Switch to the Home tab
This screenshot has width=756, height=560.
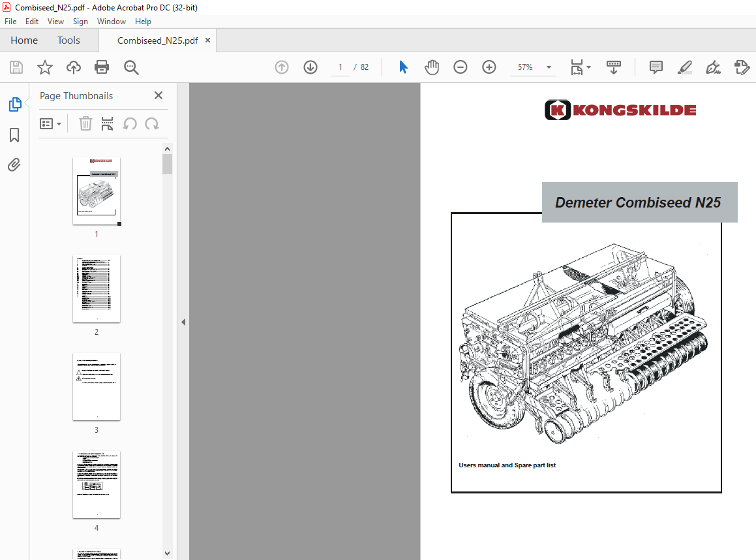point(24,40)
